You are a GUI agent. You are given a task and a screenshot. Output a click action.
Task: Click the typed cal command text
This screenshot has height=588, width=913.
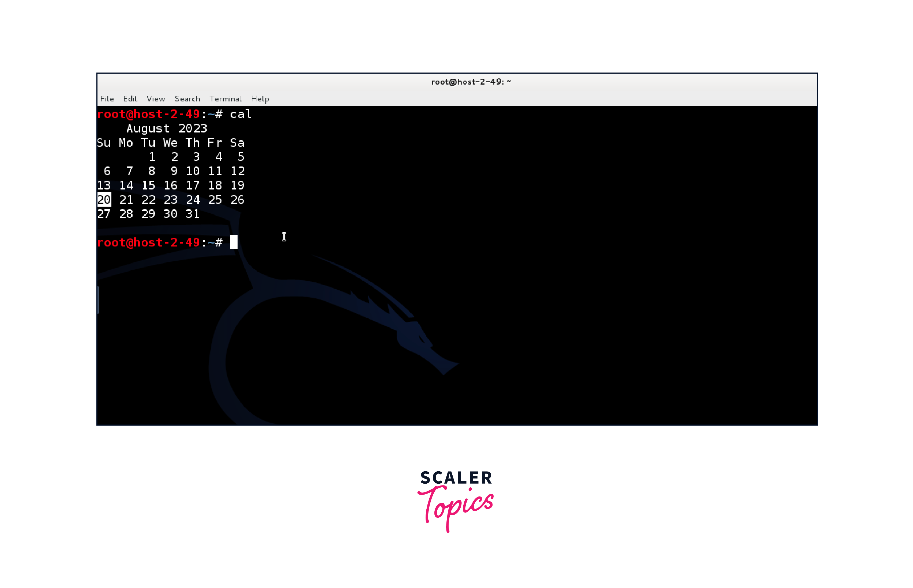[241, 114]
